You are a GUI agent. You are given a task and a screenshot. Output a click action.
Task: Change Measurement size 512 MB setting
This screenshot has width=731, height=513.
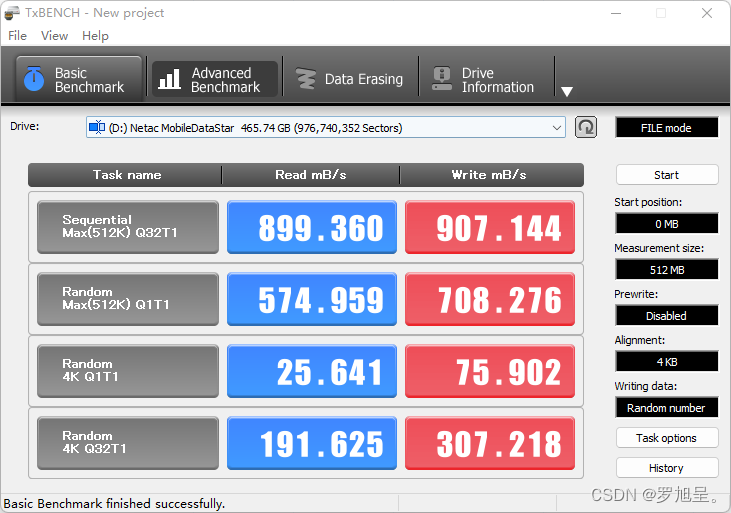click(667, 270)
